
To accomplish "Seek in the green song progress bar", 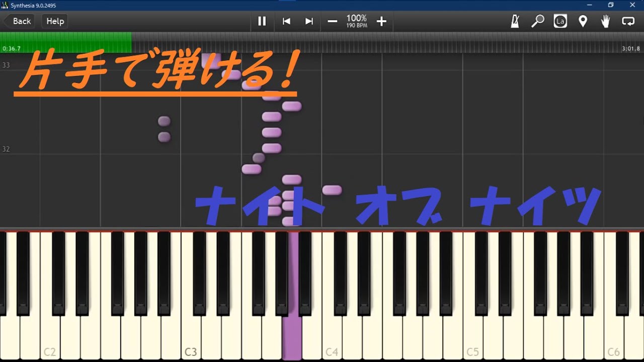I will point(65,42).
